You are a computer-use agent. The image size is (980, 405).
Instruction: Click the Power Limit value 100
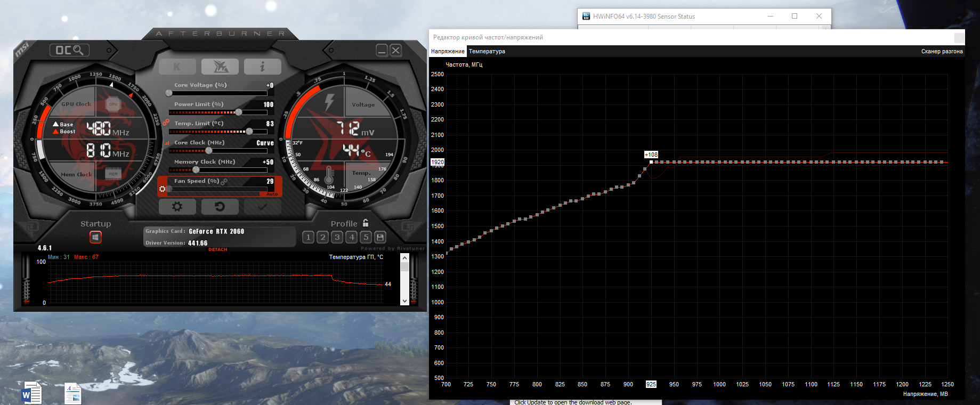pos(269,104)
